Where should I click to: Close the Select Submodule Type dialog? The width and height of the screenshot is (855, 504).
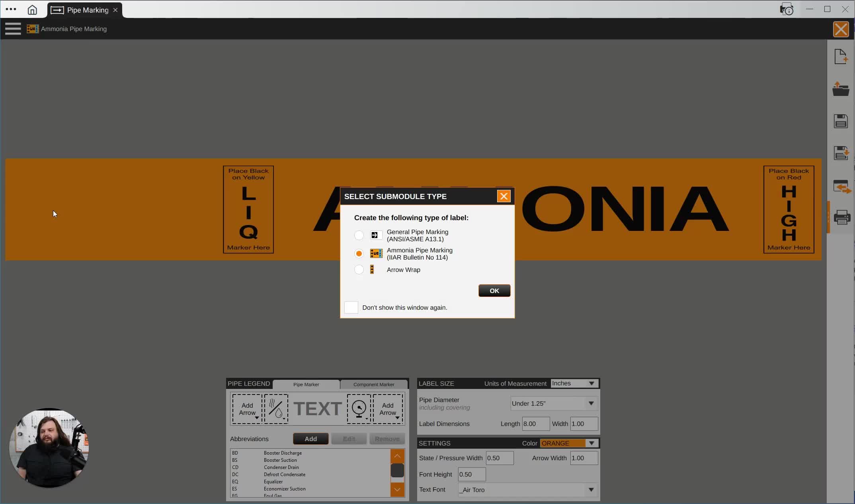click(x=504, y=196)
